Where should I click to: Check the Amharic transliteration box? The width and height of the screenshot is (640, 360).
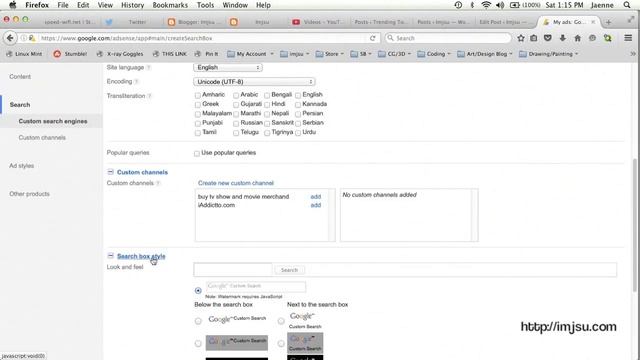pyautogui.click(x=198, y=95)
